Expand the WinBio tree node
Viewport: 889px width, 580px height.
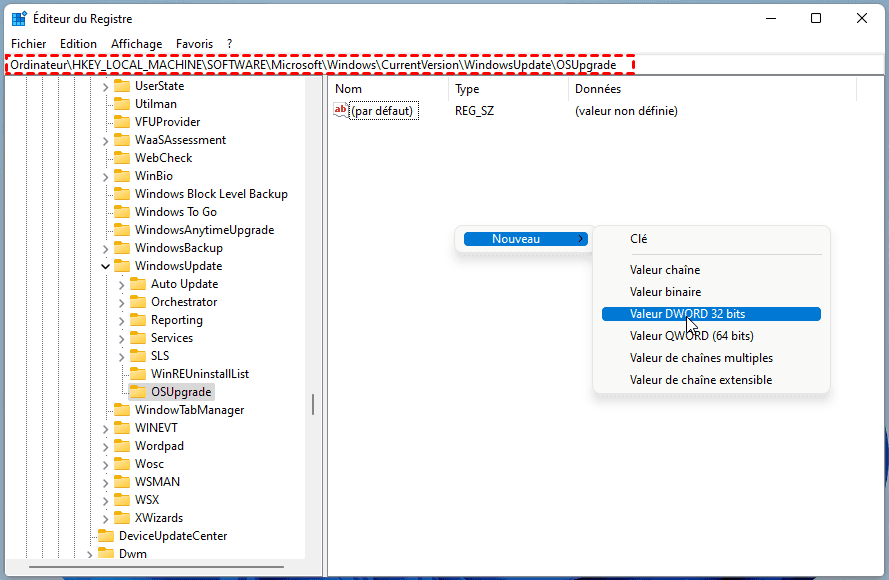(x=105, y=177)
